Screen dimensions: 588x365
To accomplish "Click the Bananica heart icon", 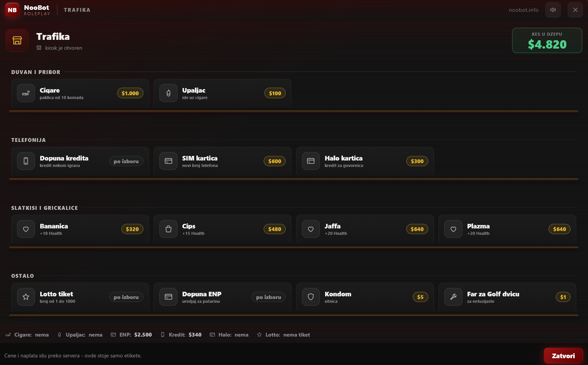I will tap(26, 229).
